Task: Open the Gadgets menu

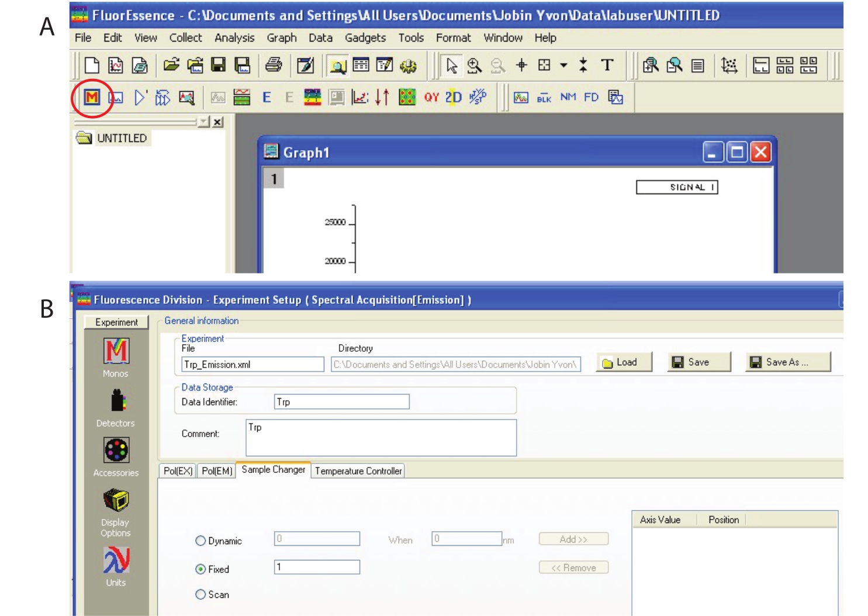Action: pyautogui.click(x=365, y=38)
